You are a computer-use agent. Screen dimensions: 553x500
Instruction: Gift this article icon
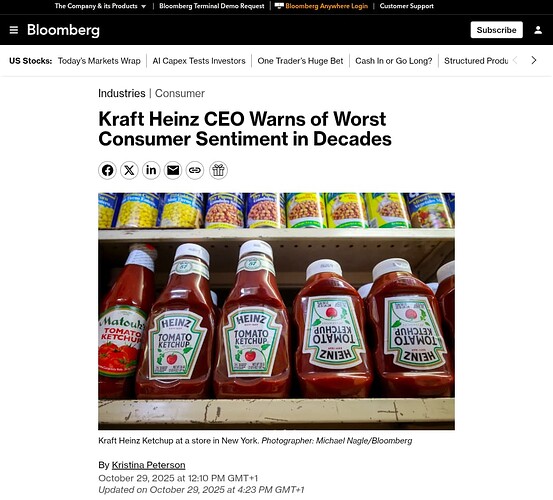pos(218,170)
